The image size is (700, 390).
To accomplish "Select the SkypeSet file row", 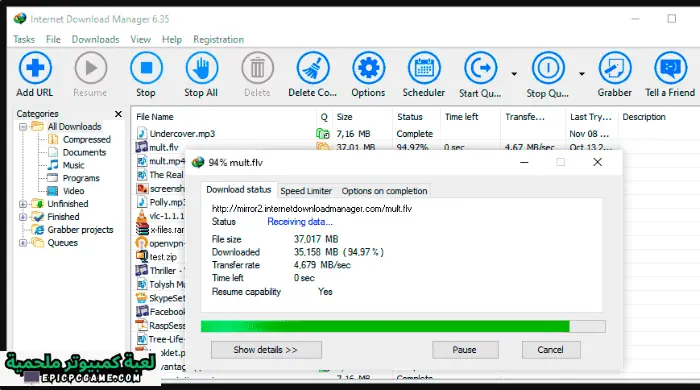I will pyautogui.click(x=160, y=298).
